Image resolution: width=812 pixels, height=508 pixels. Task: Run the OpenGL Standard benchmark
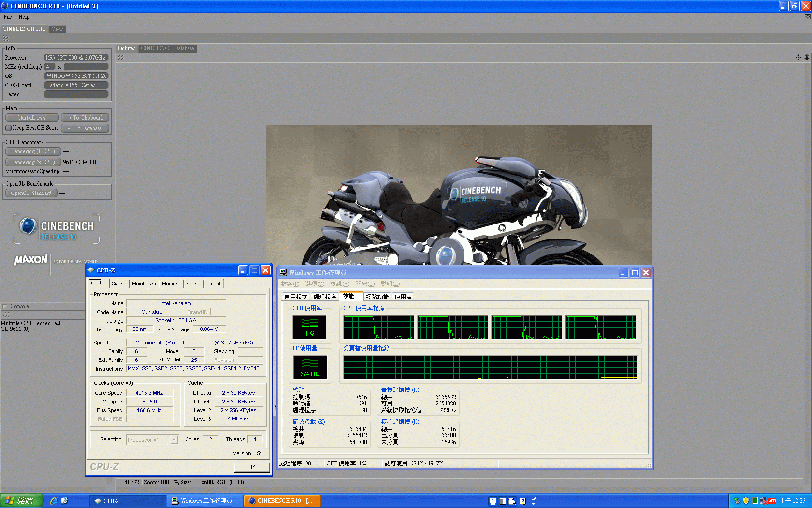[x=31, y=193]
